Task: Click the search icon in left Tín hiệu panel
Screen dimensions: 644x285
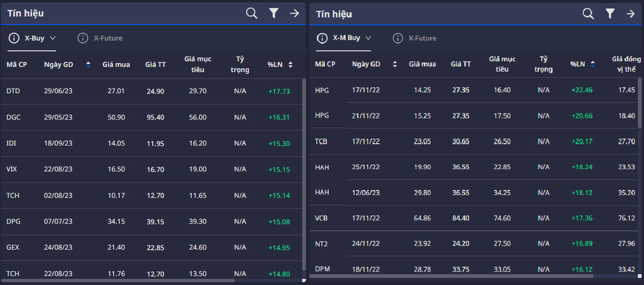Action: (252, 14)
